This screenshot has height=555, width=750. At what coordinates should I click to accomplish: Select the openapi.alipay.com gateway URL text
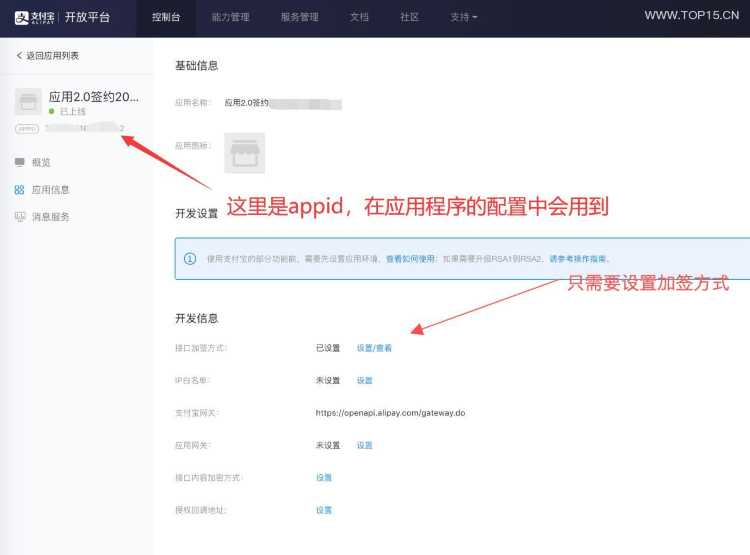(x=390, y=412)
